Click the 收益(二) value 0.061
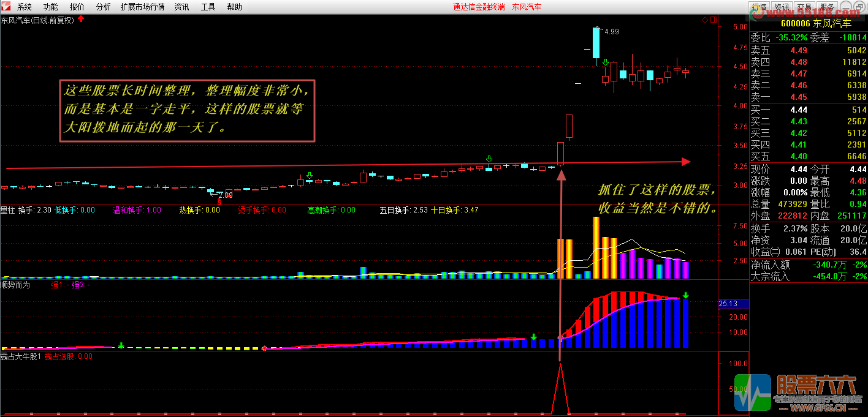 (796, 252)
